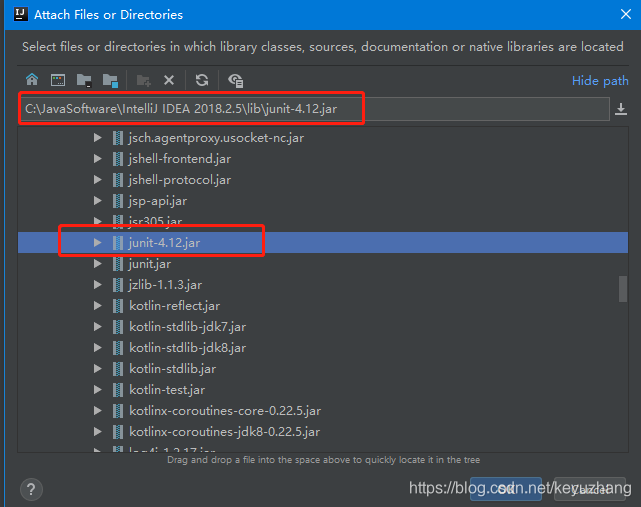Click the jar icon next to kotlin-reflect.jar
Screen dimensions: 641x507
pos(118,306)
